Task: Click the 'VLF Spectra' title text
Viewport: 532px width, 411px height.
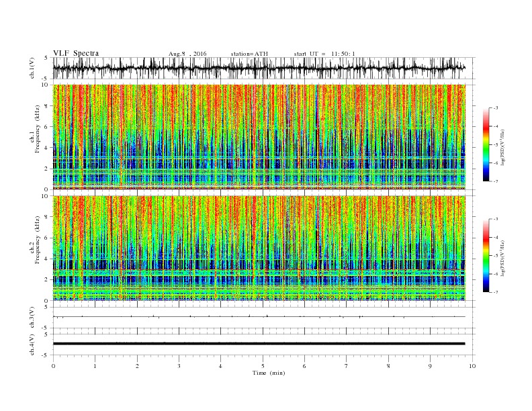Action: (x=76, y=53)
